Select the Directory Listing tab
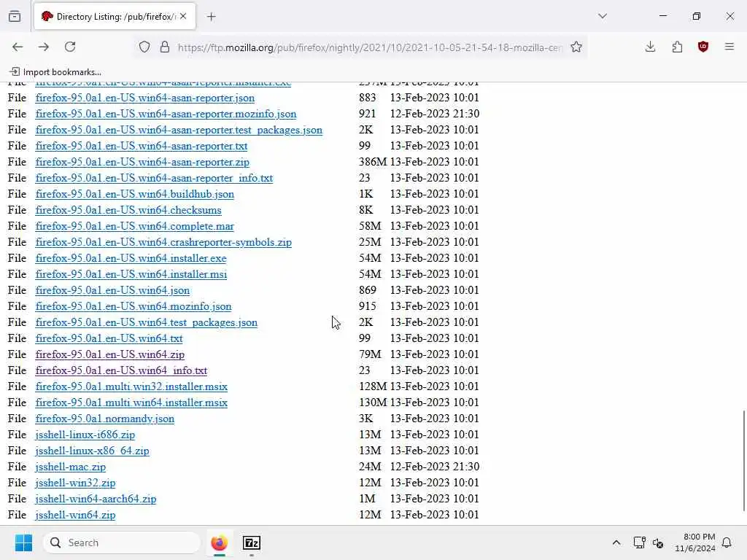The width and height of the screenshot is (747, 560). 115,17
